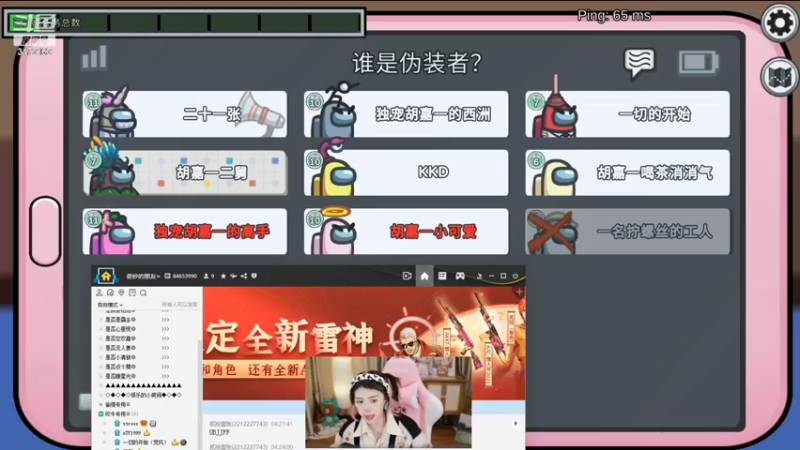The width and height of the screenshot is (800, 450).
Task: Vote for player KKD
Action: [x=406, y=172]
